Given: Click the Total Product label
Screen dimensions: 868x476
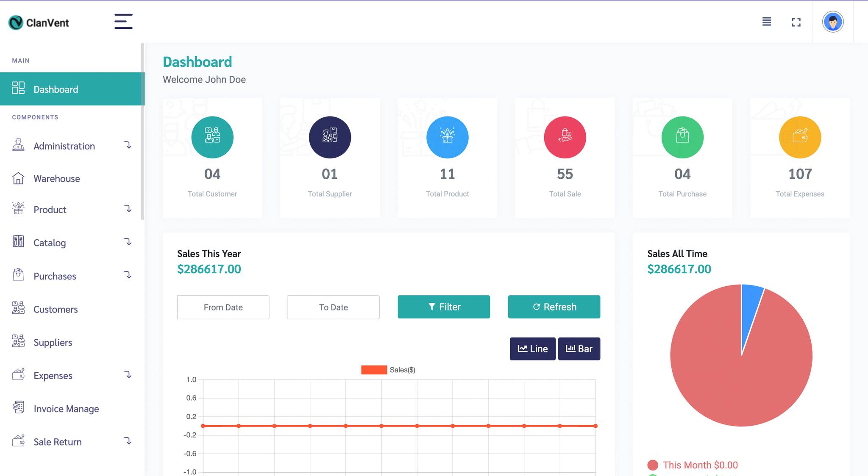Looking at the screenshot, I should (447, 194).
